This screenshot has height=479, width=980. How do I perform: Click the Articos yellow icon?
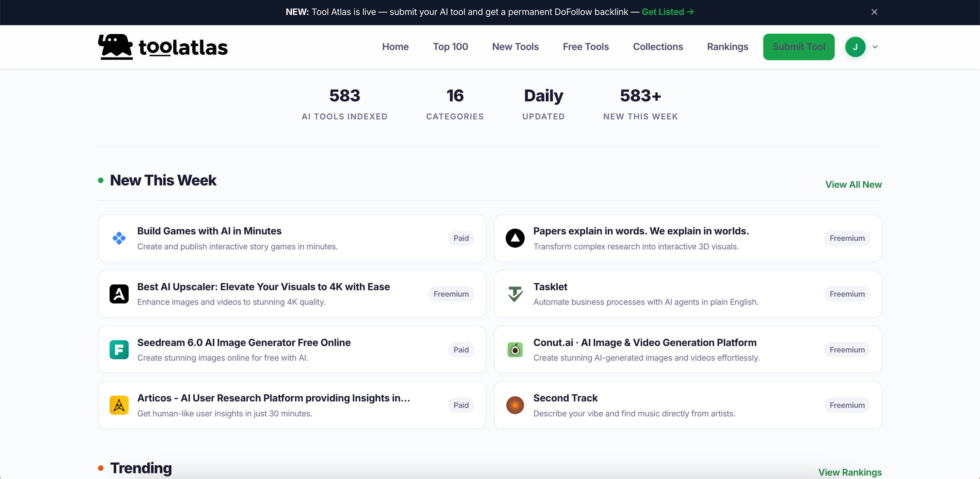[119, 405]
